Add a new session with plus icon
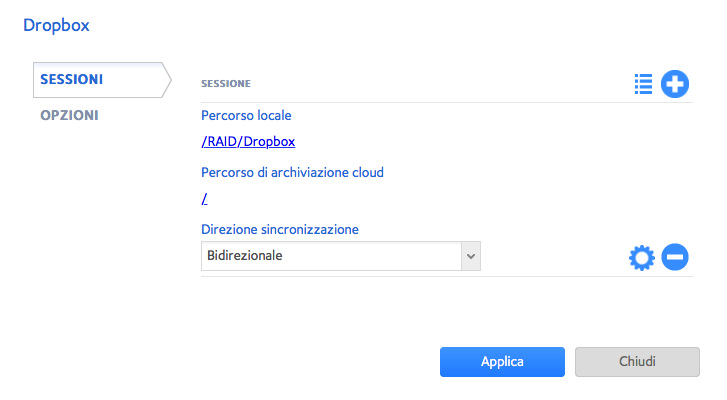The height and width of the screenshot is (400, 727). coord(675,84)
